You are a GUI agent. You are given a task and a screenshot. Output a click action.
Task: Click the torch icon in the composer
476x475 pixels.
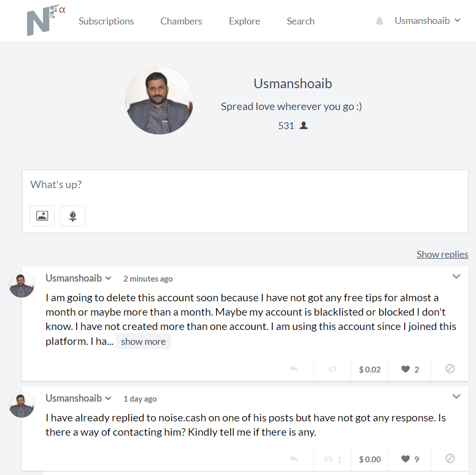(x=73, y=216)
